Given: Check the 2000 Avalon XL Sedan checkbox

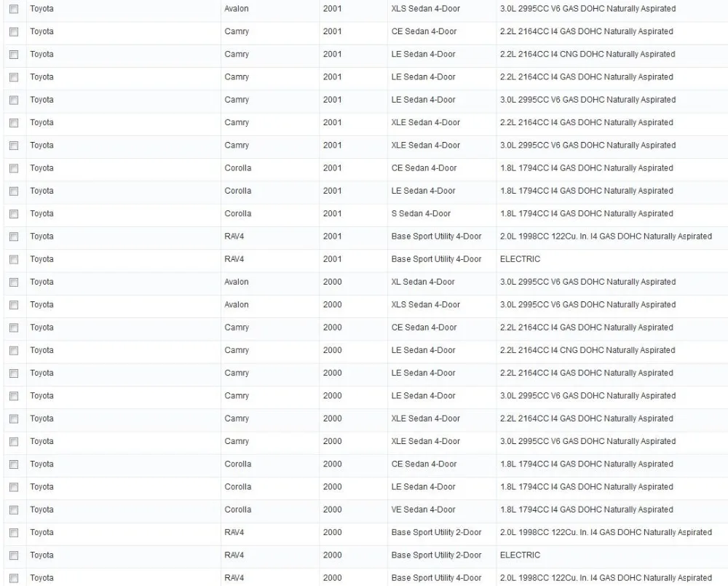Looking at the screenshot, I should point(14,282).
